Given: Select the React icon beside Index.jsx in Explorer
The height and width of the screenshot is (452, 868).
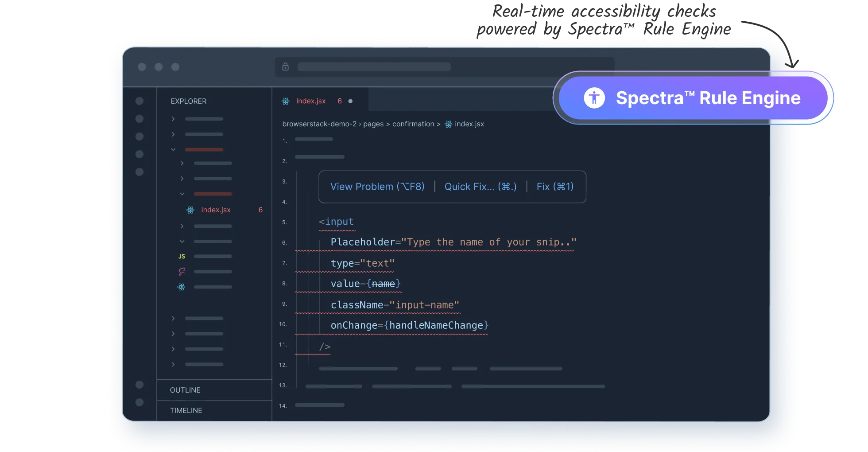Looking at the screenshot, I should [x=190, y=210].
